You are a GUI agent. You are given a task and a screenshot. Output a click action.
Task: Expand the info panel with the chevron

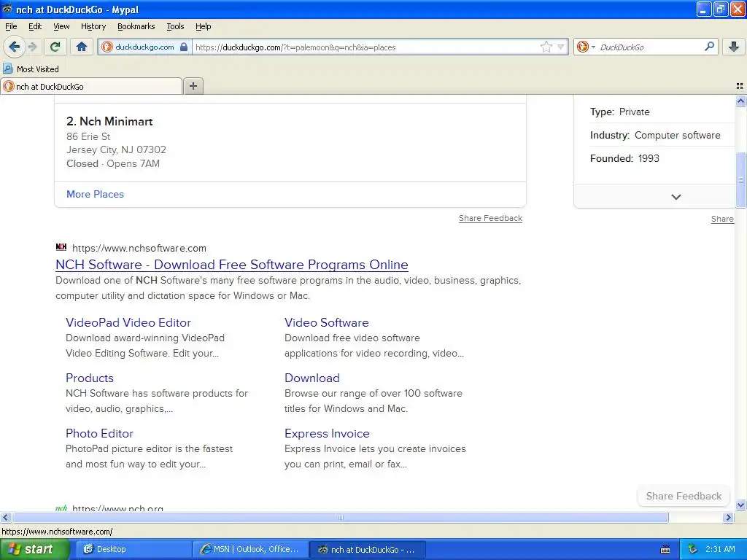click(676, 197)
